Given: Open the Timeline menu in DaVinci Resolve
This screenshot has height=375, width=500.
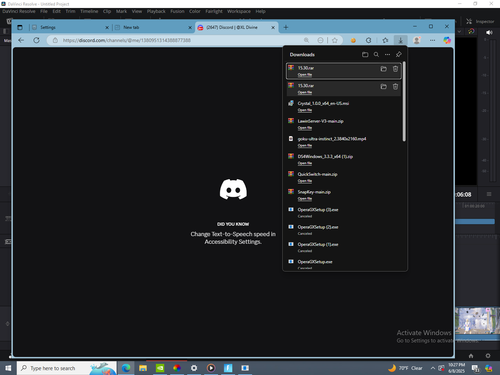Looking at the screenshot, I should click(89, 11).
